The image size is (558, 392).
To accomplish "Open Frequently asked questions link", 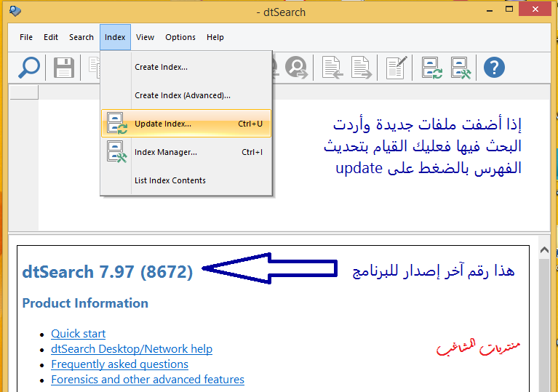I will (119, 364).
